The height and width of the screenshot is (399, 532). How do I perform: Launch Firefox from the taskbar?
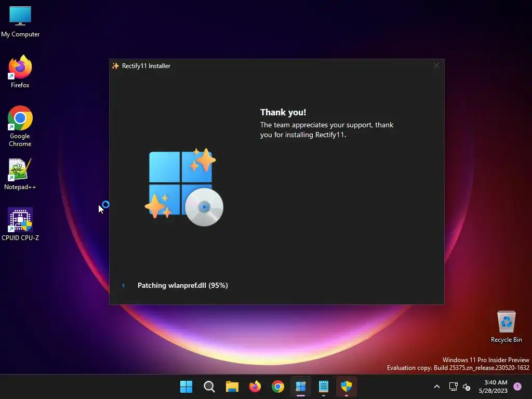click(x=255, y=387)
